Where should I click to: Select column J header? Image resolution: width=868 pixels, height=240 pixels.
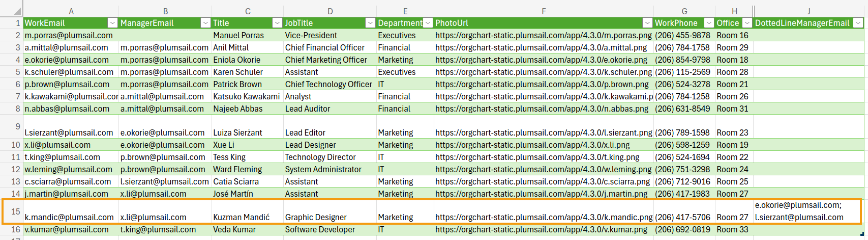[x=809, y=11]
